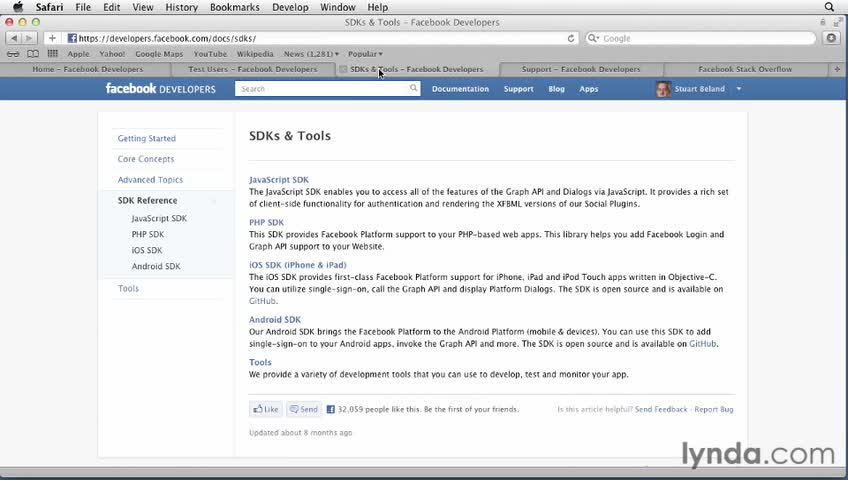The width and height of the screenshot is (848, 480).
Task: Click the JavaScript SDK heading link
Action: pyautogui.click(x=279, y=179)
